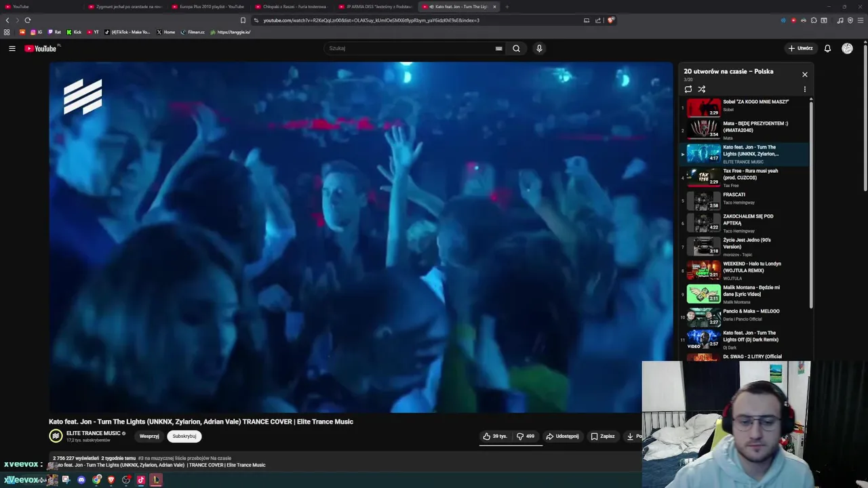The image size is (868, 488).
Task: Click the Wesprzyj support button
Action: pyautogui.click(x=149, y=436)
